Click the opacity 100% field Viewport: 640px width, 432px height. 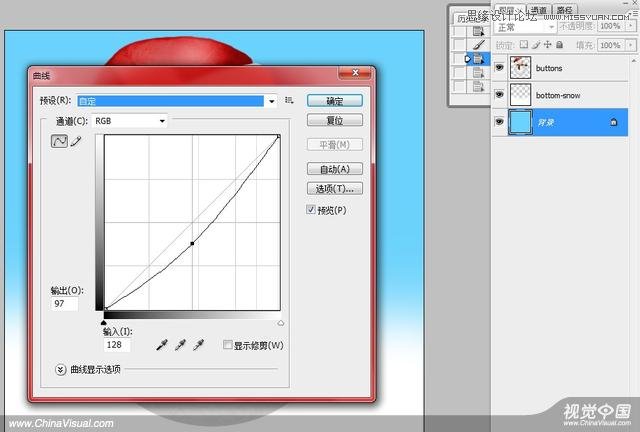(x=612, y=26)
